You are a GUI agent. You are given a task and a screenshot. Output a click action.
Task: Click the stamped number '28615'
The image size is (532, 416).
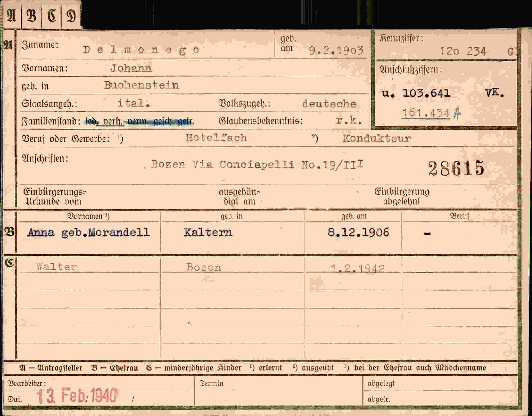(x=456, y=168)
